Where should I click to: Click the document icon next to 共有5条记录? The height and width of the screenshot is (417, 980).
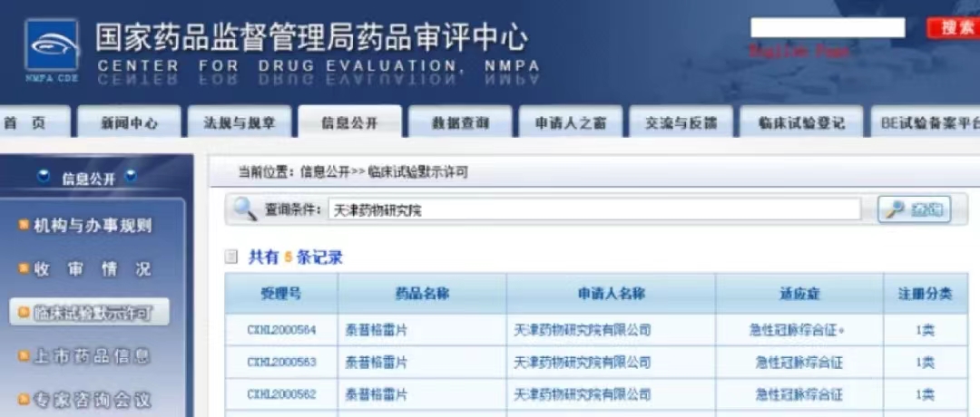231,257
